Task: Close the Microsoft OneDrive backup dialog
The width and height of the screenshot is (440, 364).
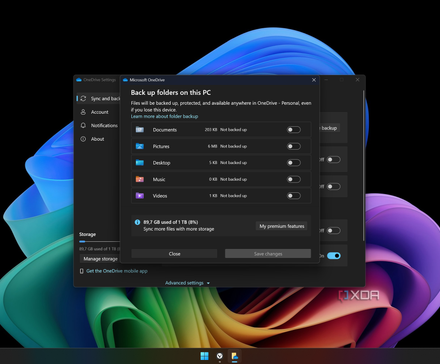Action: 314,80
